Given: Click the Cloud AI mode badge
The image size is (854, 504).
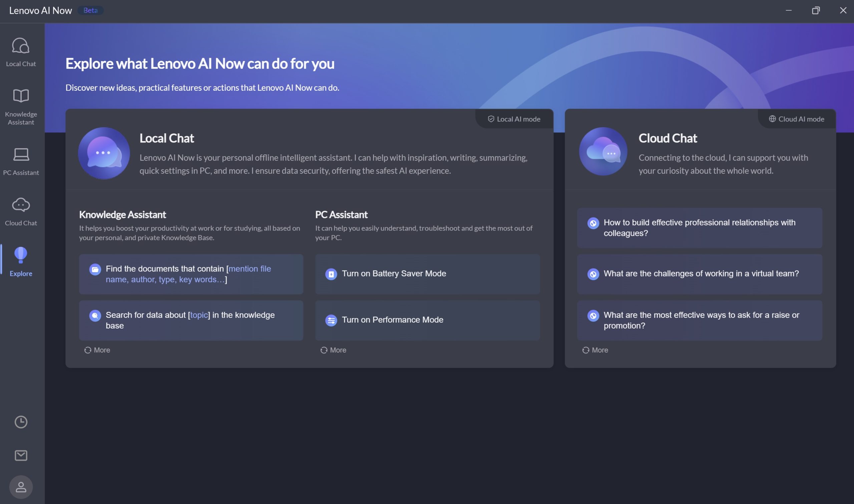Looking at the screenshot, I should pos(797,119).
